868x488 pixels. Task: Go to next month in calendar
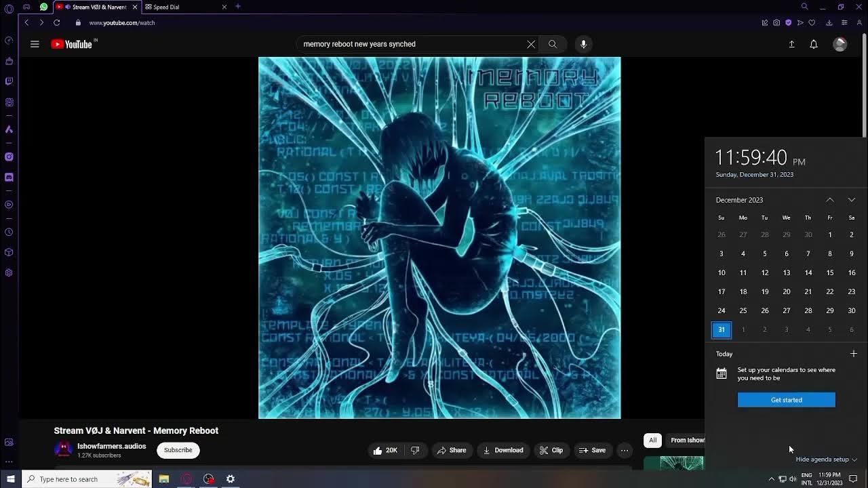852,200
